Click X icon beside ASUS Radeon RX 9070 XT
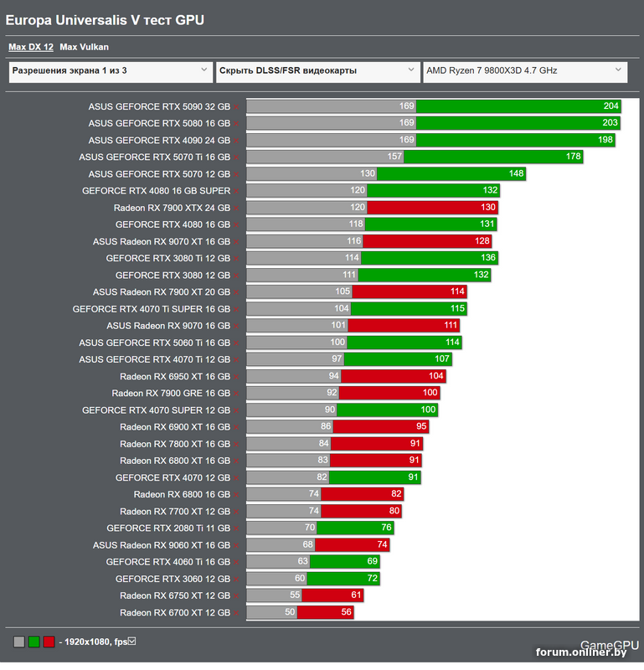The image size is (644, 670). (236, 242)
